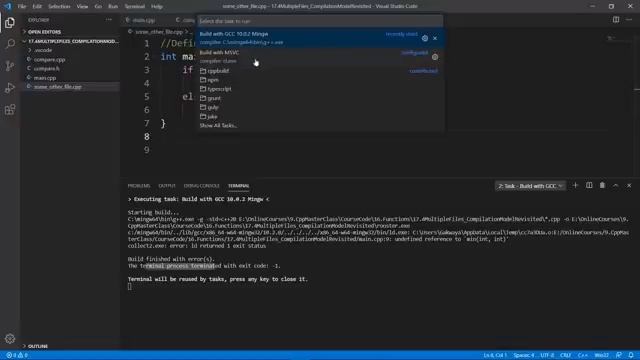Remove recently used GCC task entry
Screen dimensions: 640x360
pos(435,38)
